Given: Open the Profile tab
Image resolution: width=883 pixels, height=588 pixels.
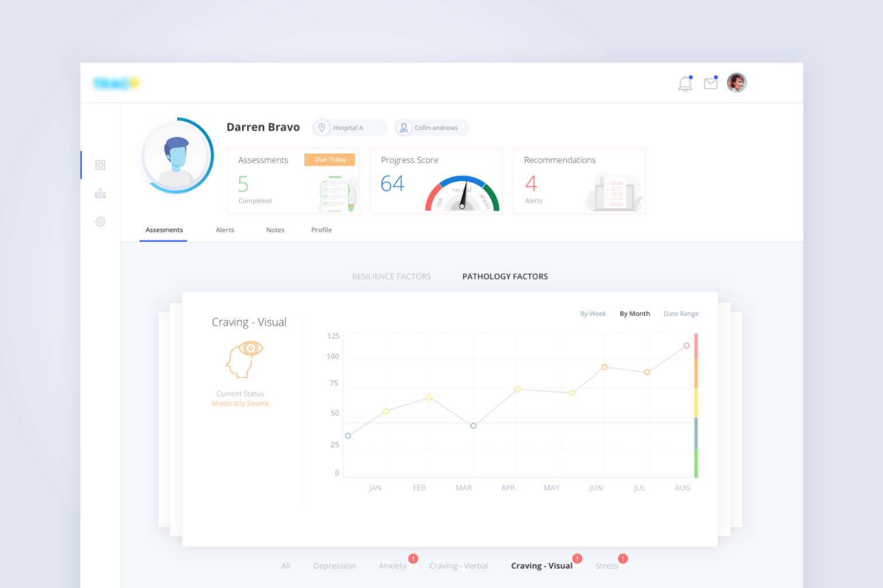Looking at the screenshot, I should [x=321, y=230].
